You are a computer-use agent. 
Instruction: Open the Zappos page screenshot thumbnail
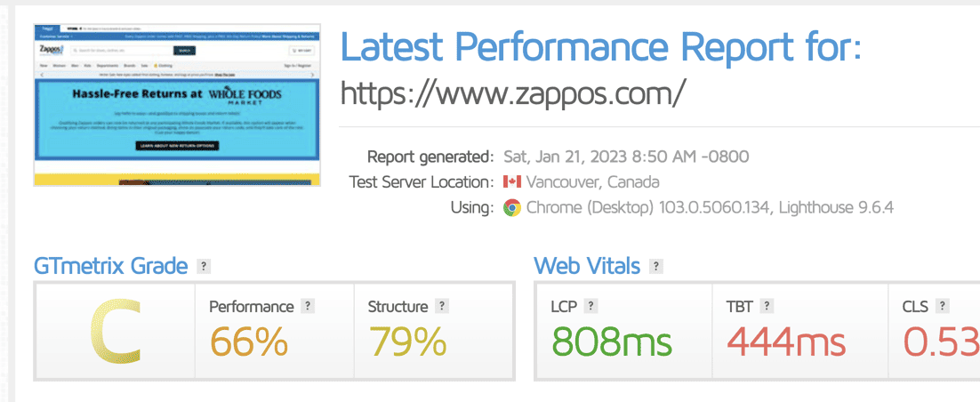177,105
